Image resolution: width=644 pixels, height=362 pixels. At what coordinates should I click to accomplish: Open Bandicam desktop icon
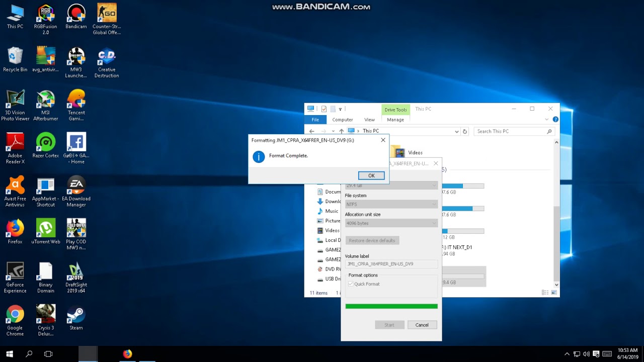point(76,16)
